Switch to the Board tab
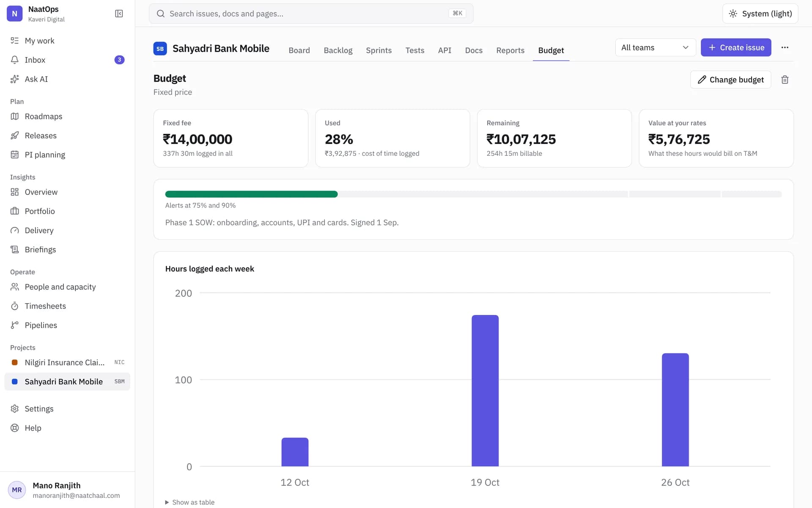 (x=299, y=50)
